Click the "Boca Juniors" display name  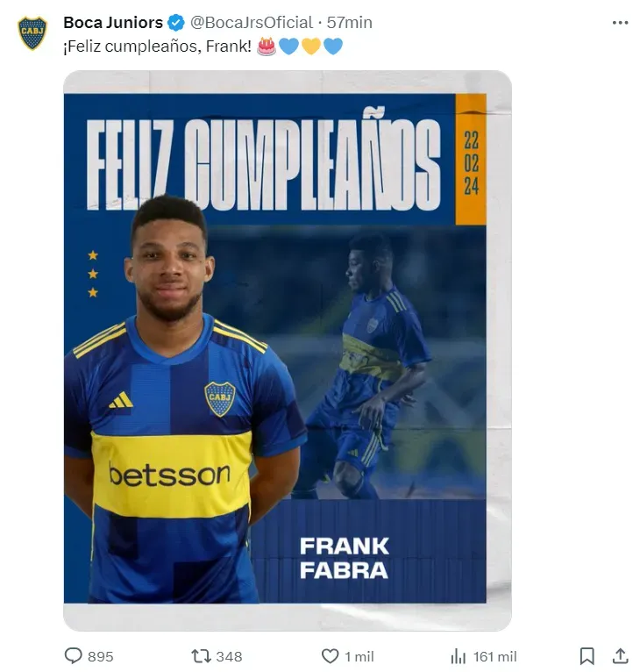click(x=113, y=23)
